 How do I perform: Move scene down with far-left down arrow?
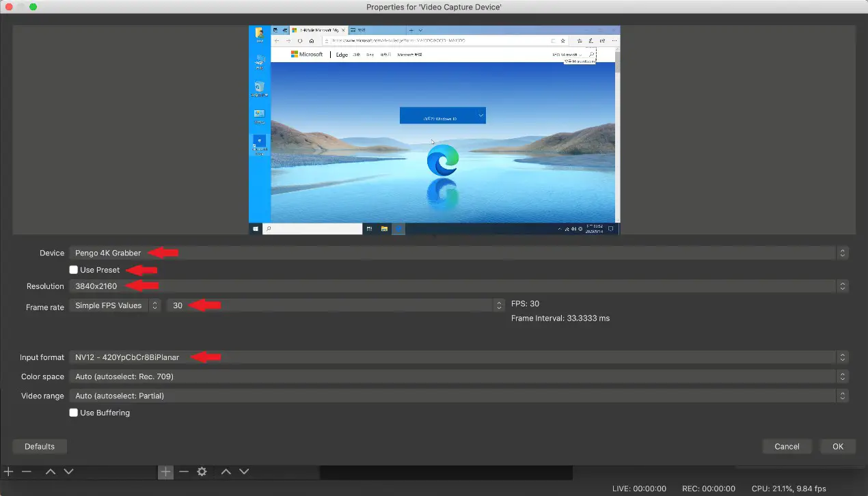68,471
